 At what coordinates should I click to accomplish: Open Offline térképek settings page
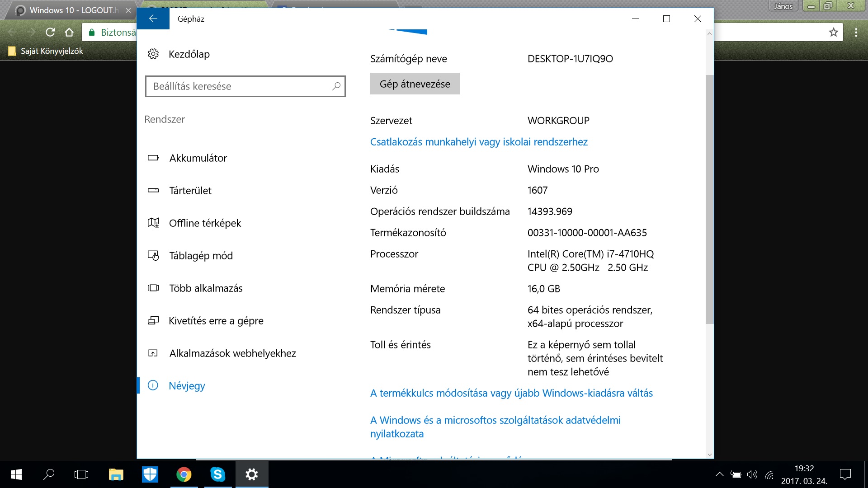(x=205, y=223)
